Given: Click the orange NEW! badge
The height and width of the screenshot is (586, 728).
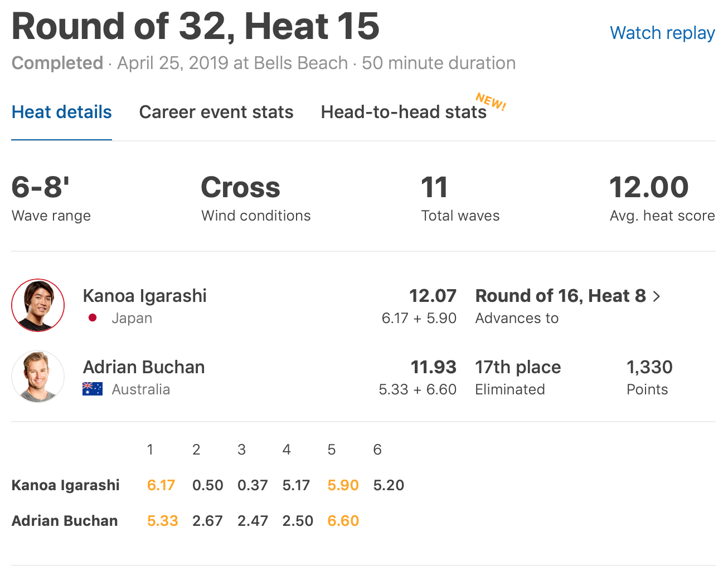Looking at the screenshot, I should [x=491, y=101].
